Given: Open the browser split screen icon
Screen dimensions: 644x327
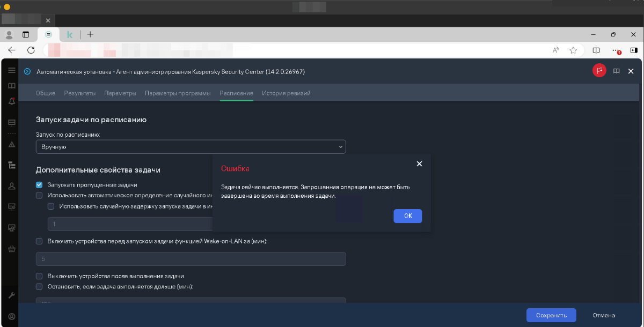Looking at the screenshot, I should pos(596,50).
